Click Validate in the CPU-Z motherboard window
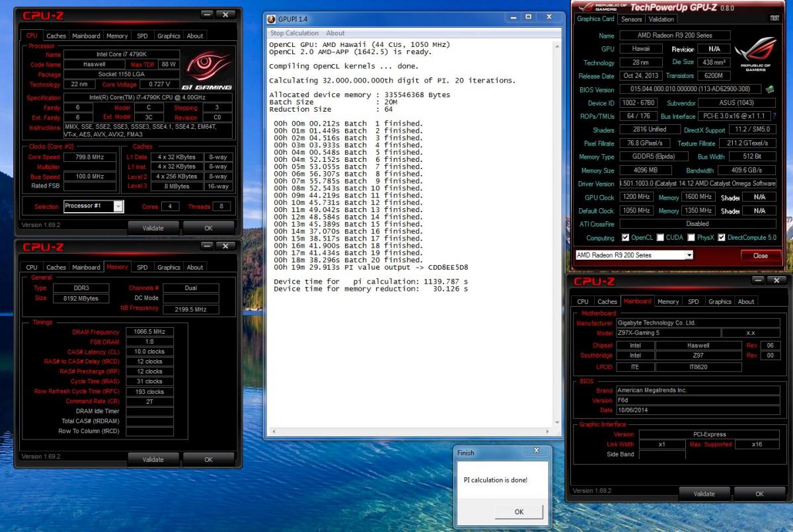This screenshot has width=793, height=532. [x=704, y=494]
